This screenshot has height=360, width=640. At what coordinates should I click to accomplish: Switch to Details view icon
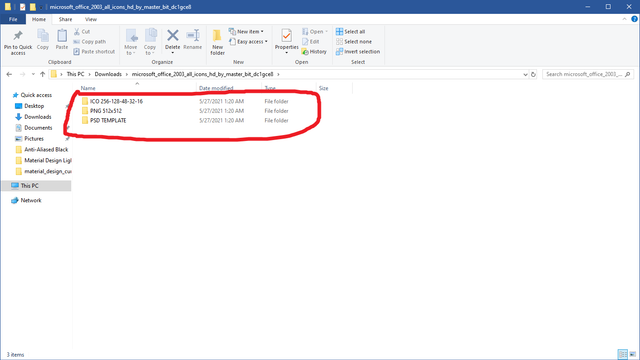pos(622,354)
